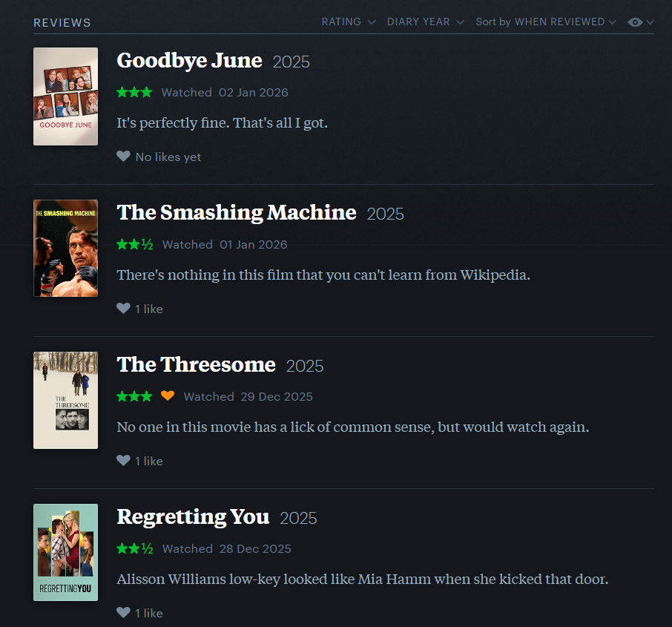Click 1 like under Smashing Machine
Viewport: 672px width, 627px height.
coord(148,309)
